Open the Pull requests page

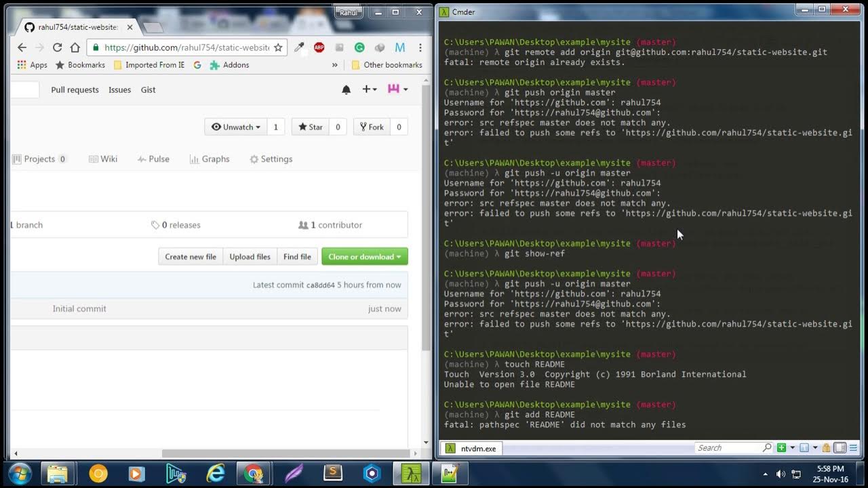tap(75, 89)
